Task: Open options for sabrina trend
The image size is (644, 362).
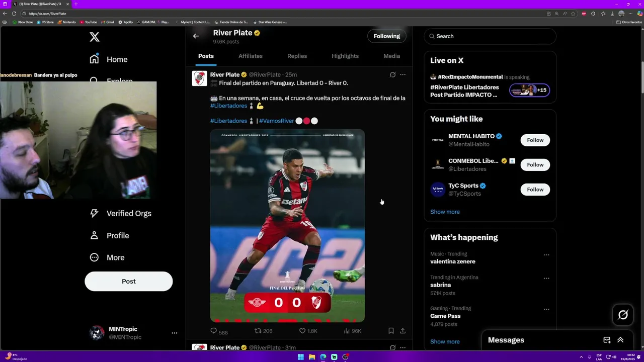Action: pos(546,279)
